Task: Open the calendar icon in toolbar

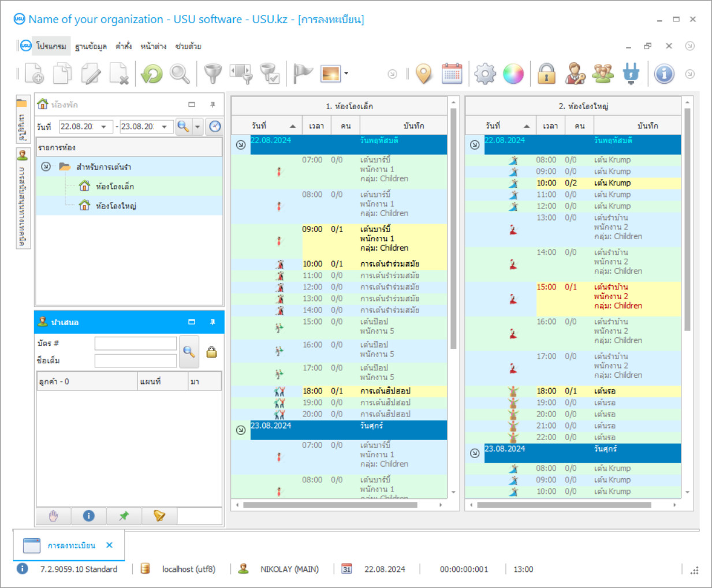Action: point(452,74)
